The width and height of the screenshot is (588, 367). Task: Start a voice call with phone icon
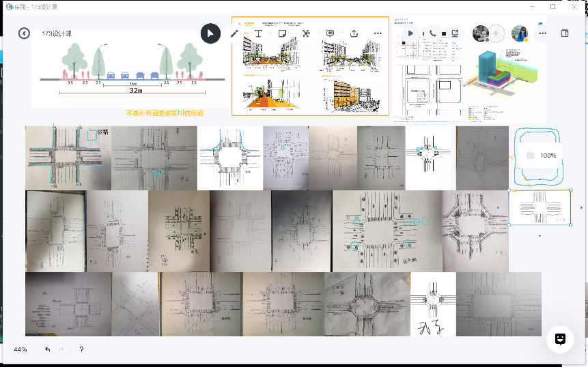pyautogui.click(x=433, y=33)
